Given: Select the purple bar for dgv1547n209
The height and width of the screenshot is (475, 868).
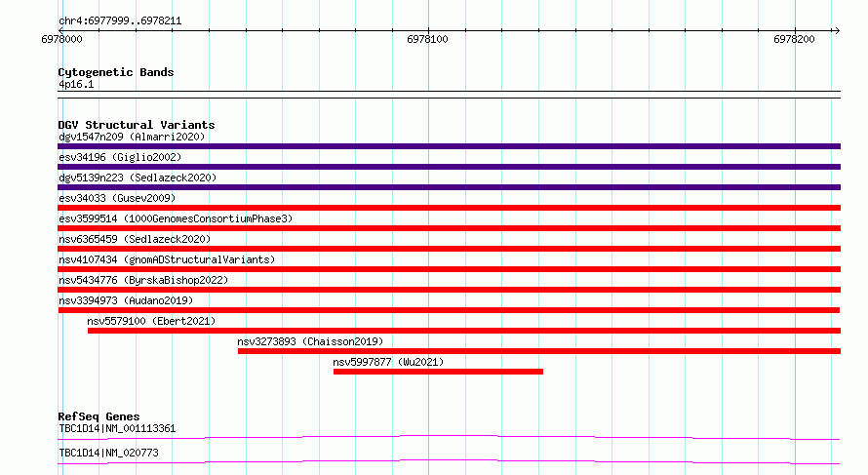Looking at the screenshot, I should pyautogui.click(x=449, y=146).
